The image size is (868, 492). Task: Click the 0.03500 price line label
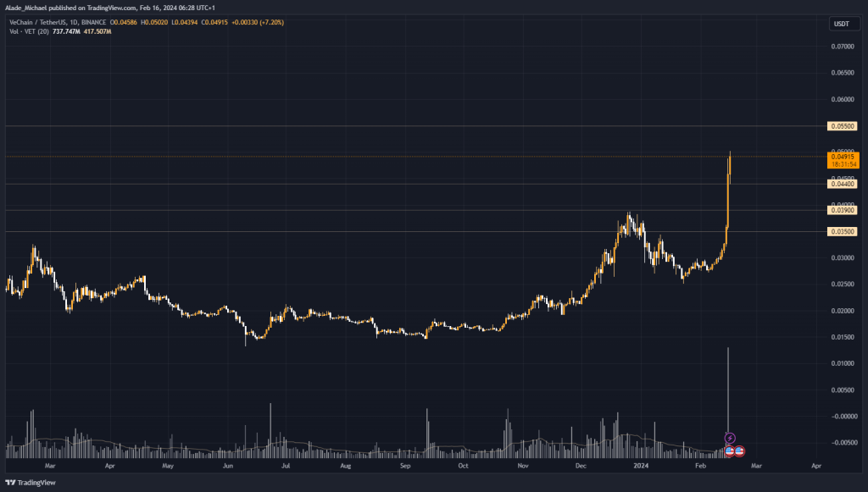point(842,232)
